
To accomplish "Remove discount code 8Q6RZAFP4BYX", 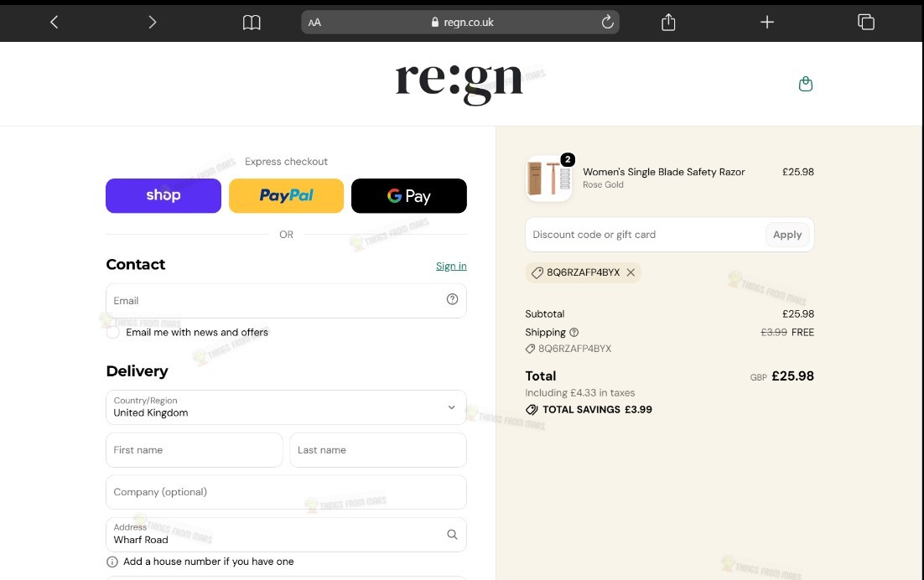I will pyautogui.click(x=631, y=272).
